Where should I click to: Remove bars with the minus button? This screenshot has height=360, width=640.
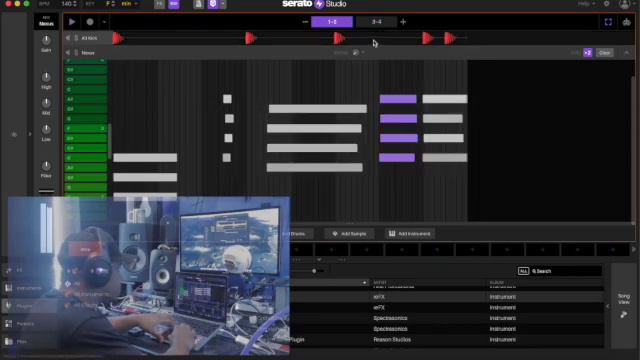tap(305, 22)
